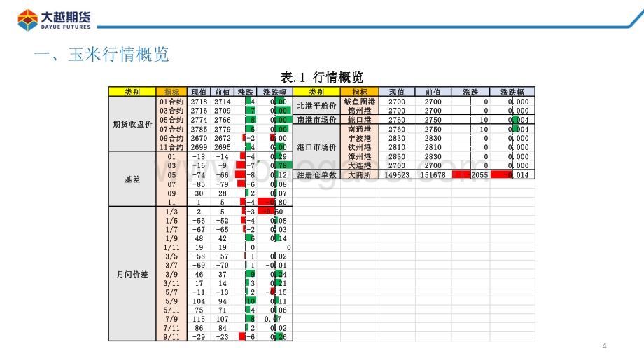
Task: Click the '注册仓单数' category cell
Action: click(x=316, y=175)
